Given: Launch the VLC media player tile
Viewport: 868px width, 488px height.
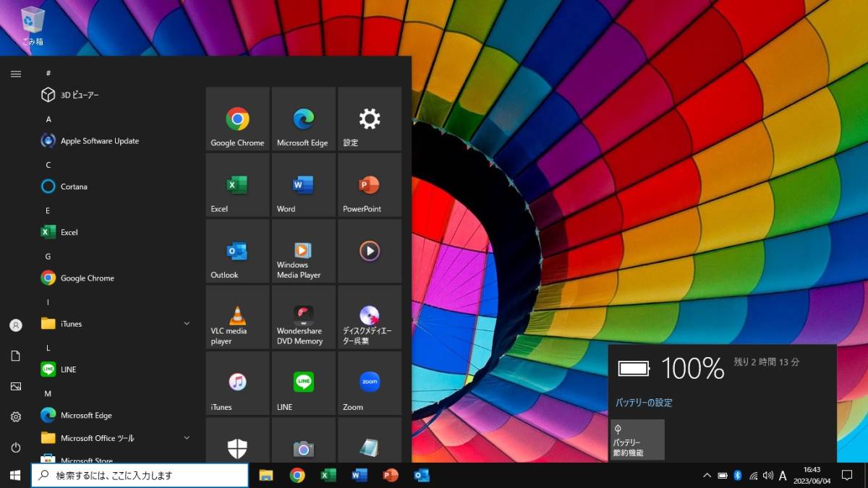Looking at the screenshot, I should [x=237, y=317].
